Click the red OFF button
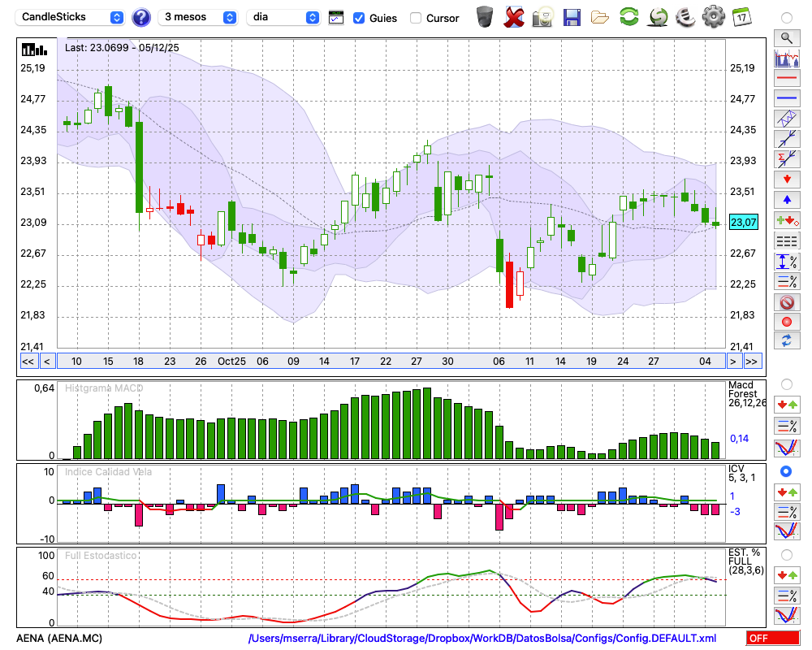The height and width of the screenshot is (650, 812). click(772, 639)
